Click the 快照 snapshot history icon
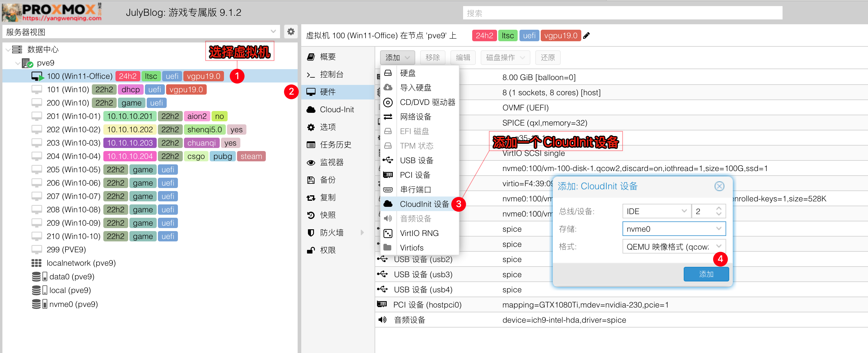This screenshot has width=868, height=353. (x=311, y=215)
